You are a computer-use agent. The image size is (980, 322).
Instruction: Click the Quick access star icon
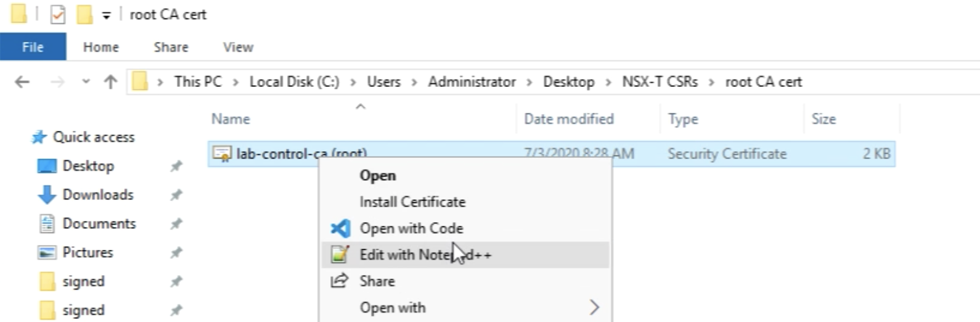[39, 137]
